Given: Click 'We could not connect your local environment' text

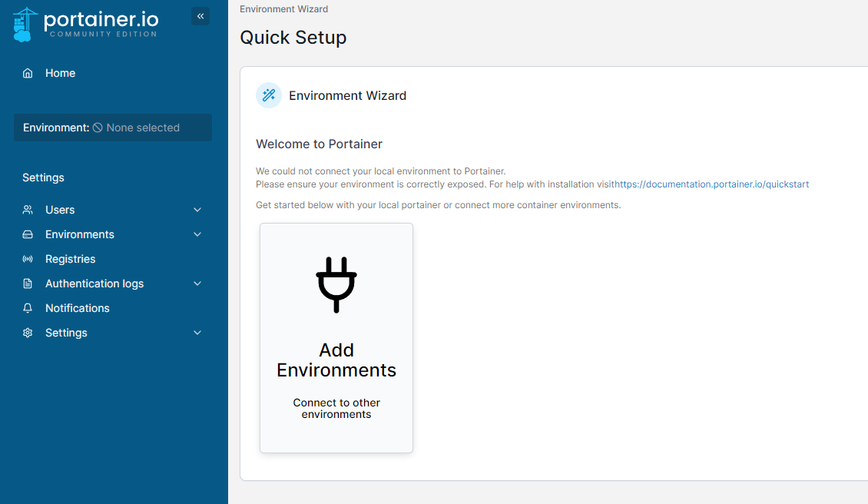Looking at the screenshot, I should click(x=381, y=171).
